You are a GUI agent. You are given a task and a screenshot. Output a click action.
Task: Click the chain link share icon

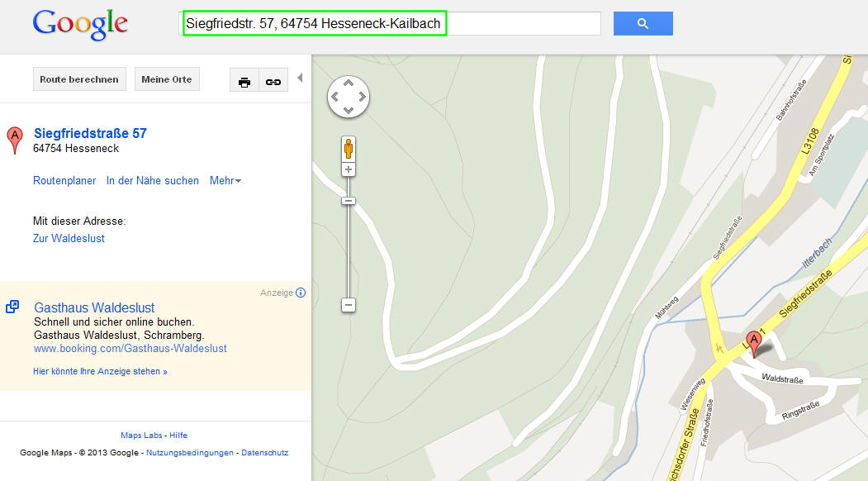273,80
